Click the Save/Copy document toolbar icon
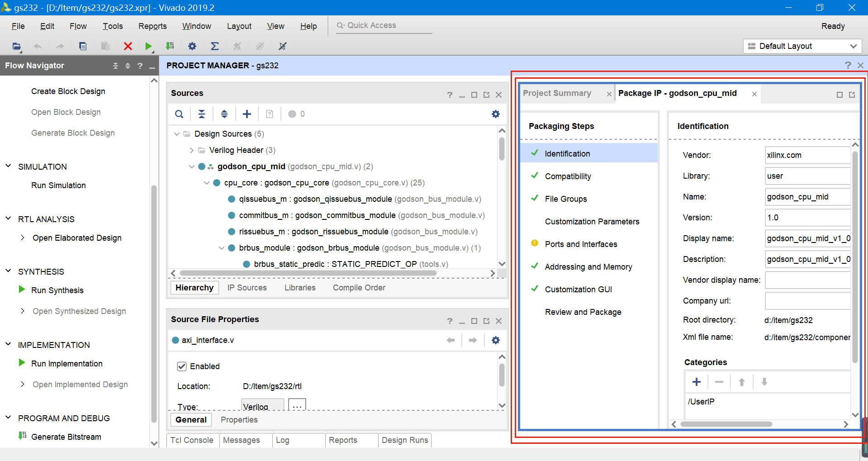This screenshot has width=868, height=461. click(83, 46)
